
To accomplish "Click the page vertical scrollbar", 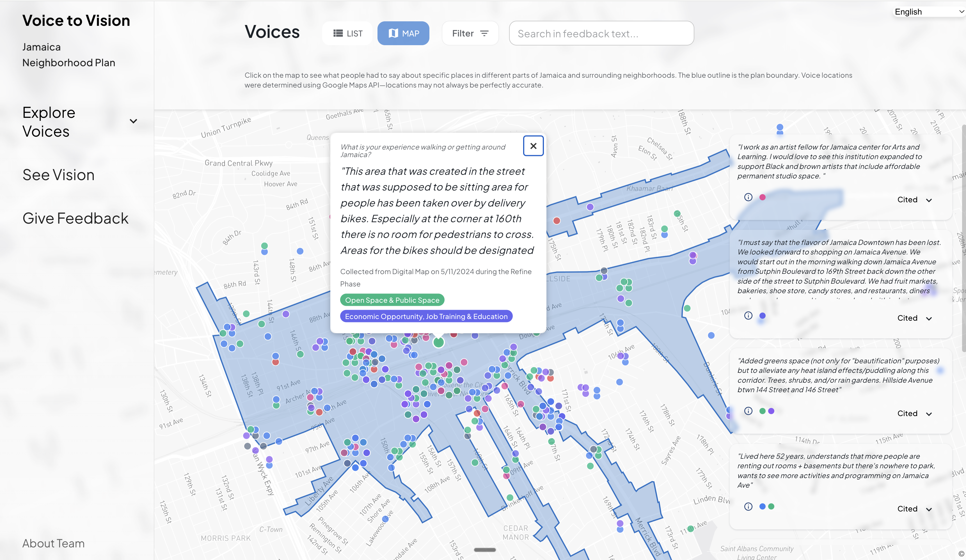I will [964, 238].
